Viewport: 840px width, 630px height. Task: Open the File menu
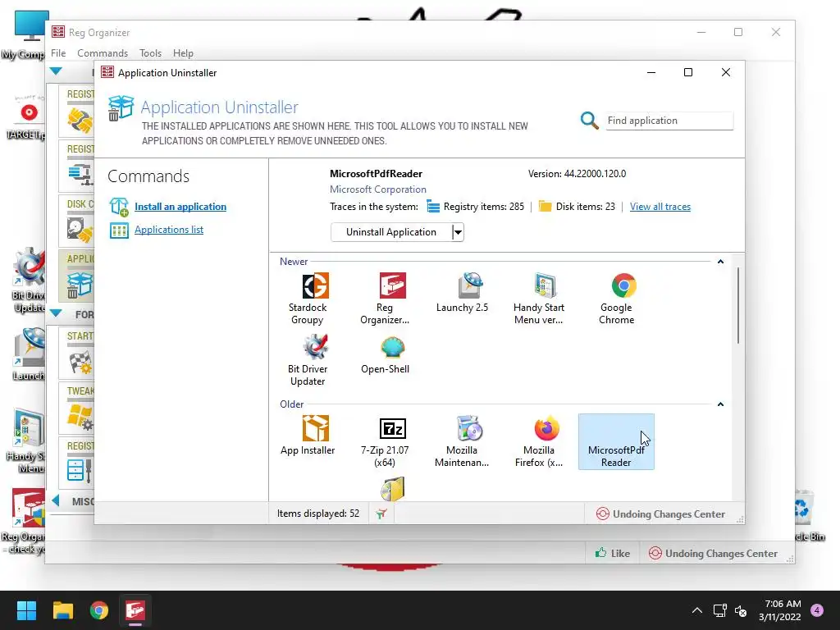click(x=58, y=53)
